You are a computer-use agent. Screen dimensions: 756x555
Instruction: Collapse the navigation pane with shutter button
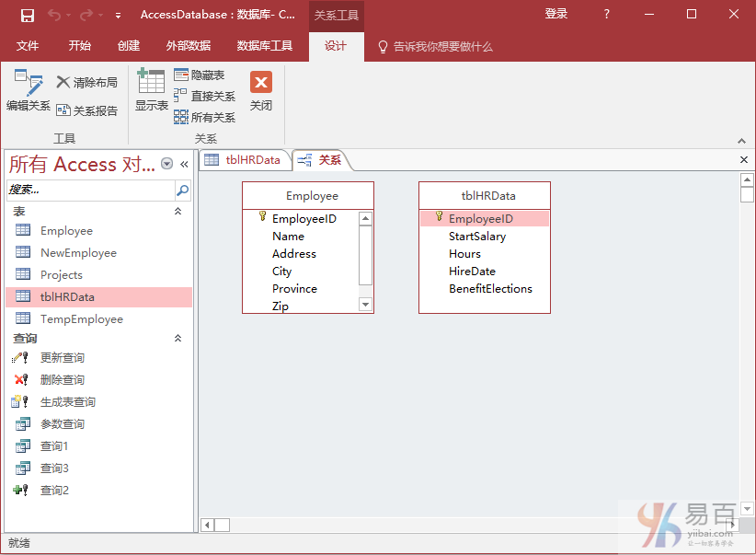pyautogui.click(x=184, y=164)
